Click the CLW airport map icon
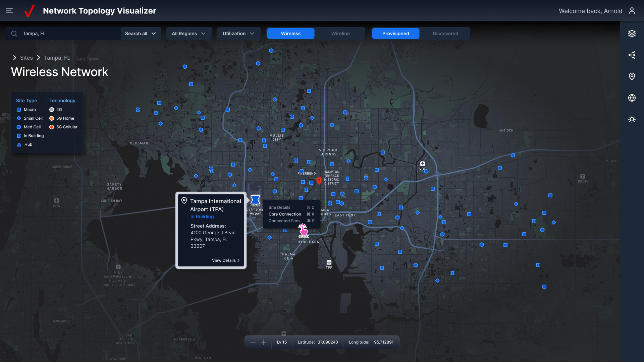 tap(57, 201)
